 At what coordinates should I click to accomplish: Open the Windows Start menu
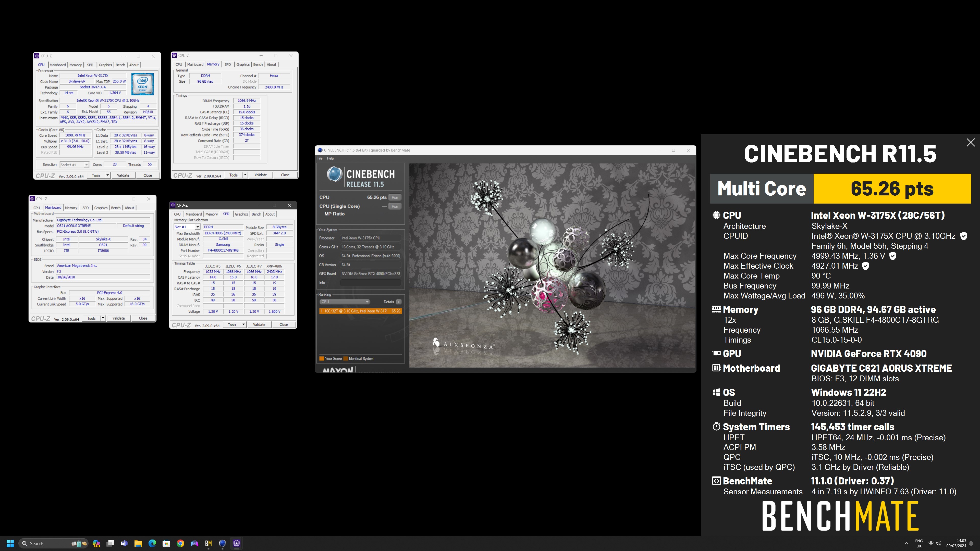coord(10,543)
